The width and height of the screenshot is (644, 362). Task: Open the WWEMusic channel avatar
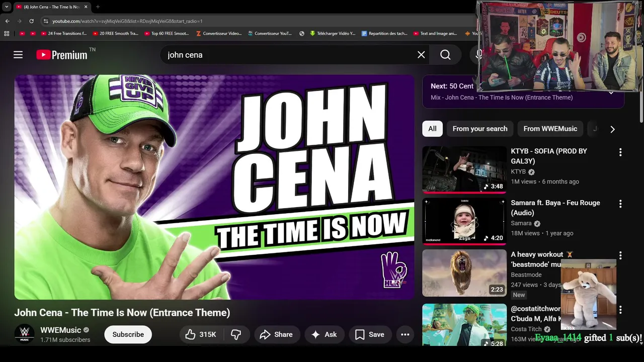[x=24, y=334]
